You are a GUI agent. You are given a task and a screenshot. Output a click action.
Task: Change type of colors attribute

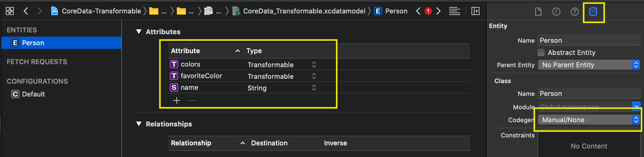click(314, 64)
